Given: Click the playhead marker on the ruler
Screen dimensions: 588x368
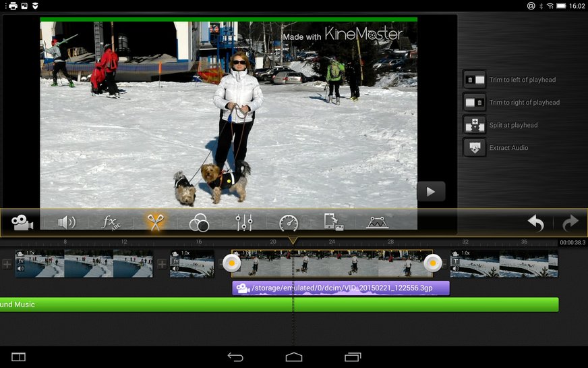Looking at the screenshot, I should [x=293, y=240].
